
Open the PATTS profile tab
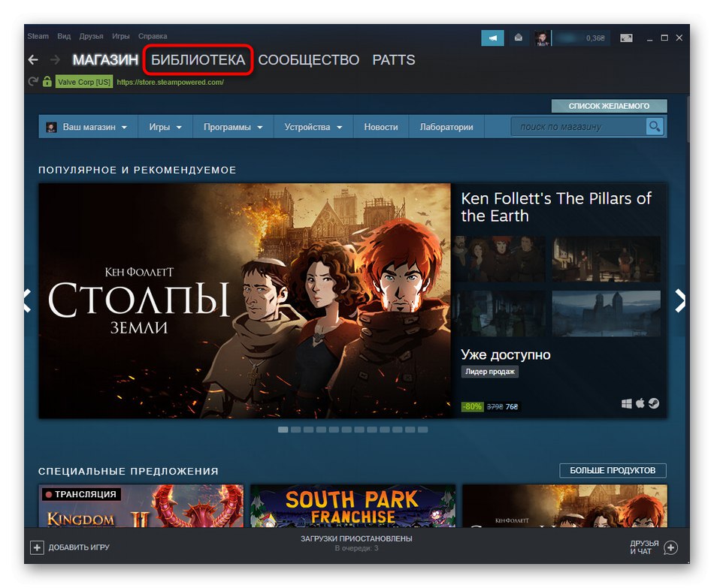pyautogui.click(x=393, y=59)
